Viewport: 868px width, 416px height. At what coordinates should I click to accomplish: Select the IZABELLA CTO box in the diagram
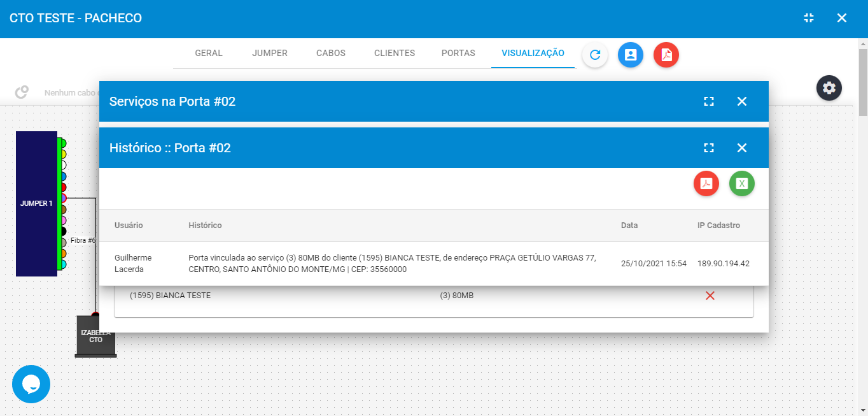point(95,336)
